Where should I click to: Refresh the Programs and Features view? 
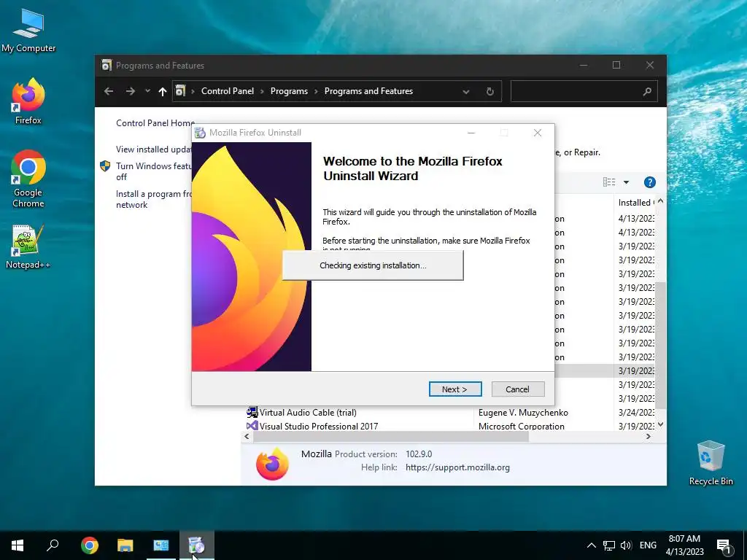click(x=490, y=91)
